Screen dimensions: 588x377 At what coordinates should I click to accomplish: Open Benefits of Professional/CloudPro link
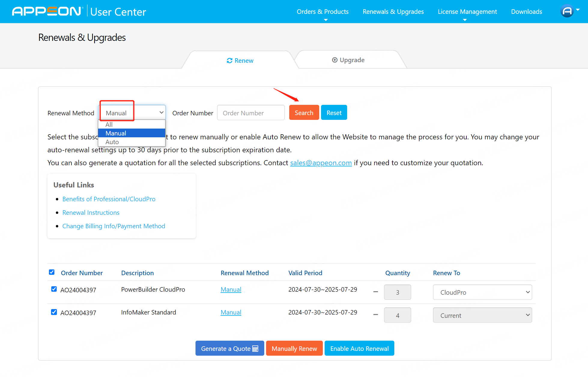(x=109, y=199)
